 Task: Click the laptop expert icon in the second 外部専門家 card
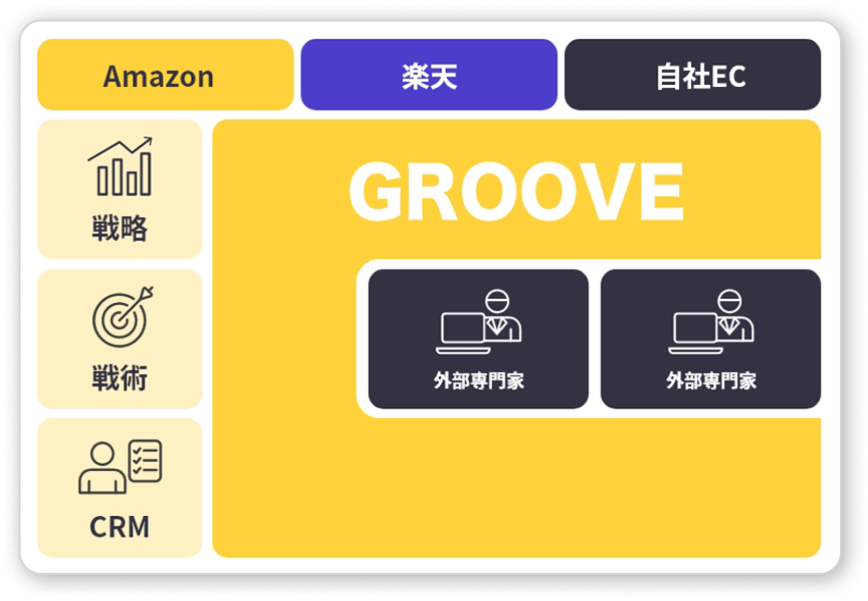pyautogui.click(x=712, y=322)
